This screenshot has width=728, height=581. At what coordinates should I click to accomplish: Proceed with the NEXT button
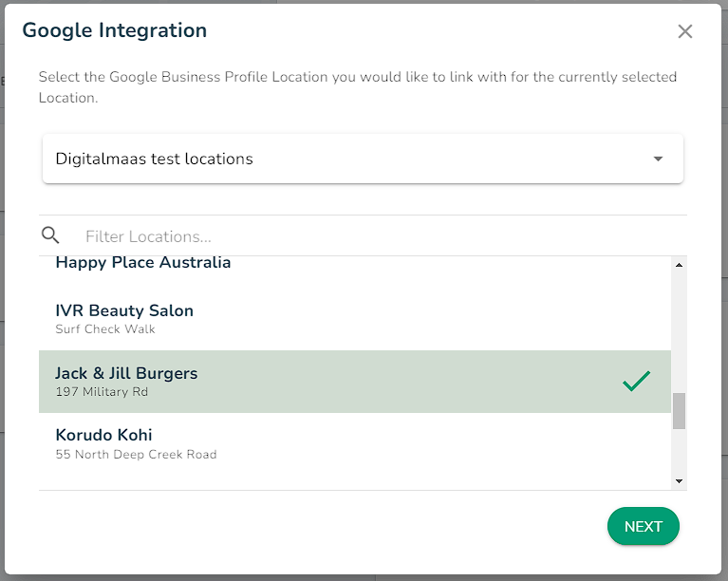643,526
